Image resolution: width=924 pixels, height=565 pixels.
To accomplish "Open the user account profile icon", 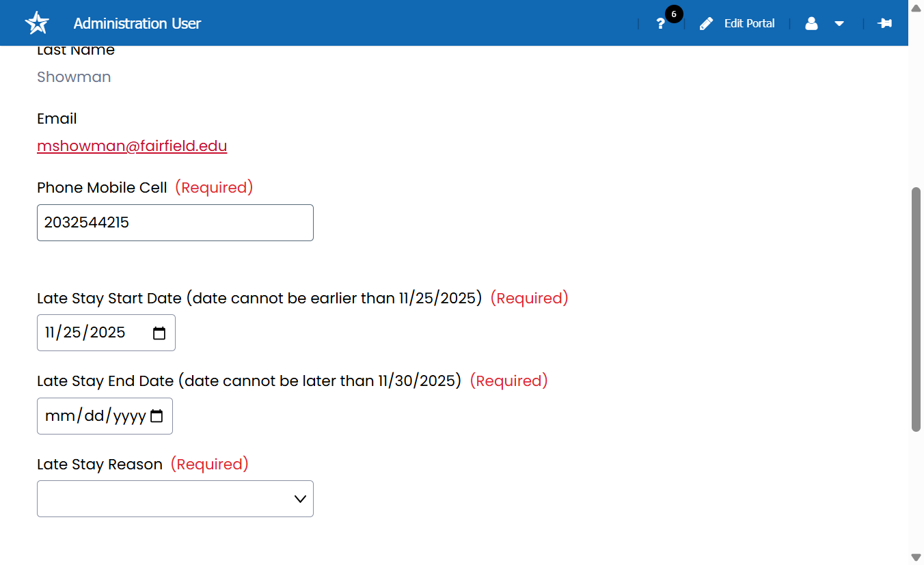I will [x=811, y=23].
